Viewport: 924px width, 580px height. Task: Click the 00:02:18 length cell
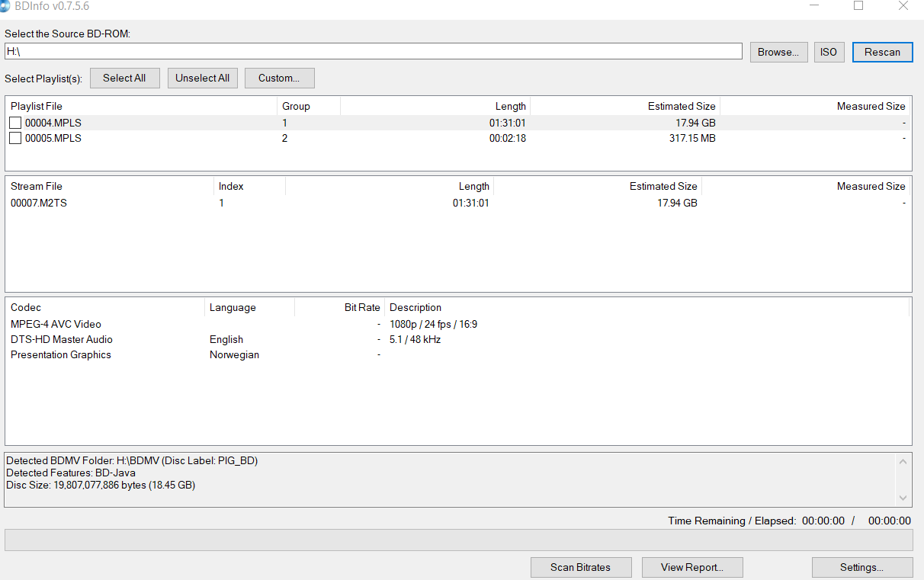[508, 138]
